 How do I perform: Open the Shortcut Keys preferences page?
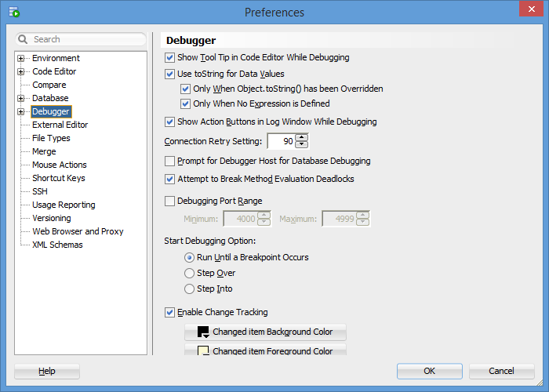[x=58, y=178]
